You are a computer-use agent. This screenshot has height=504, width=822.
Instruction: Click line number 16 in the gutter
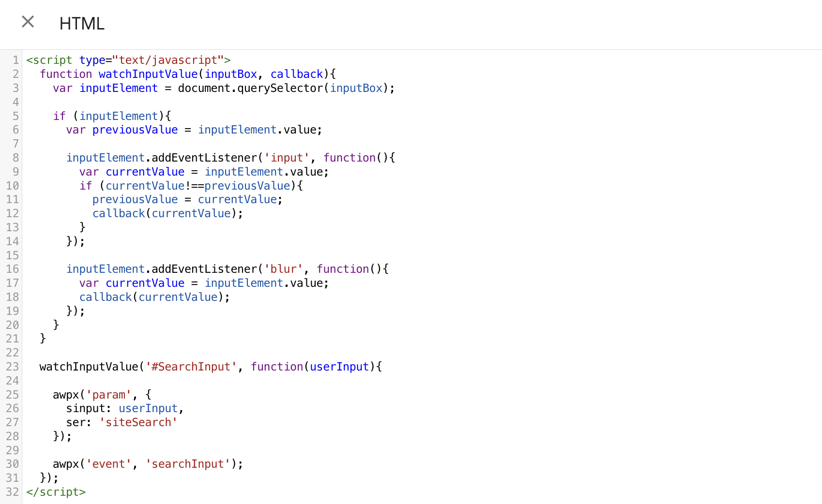pos(12,269)
